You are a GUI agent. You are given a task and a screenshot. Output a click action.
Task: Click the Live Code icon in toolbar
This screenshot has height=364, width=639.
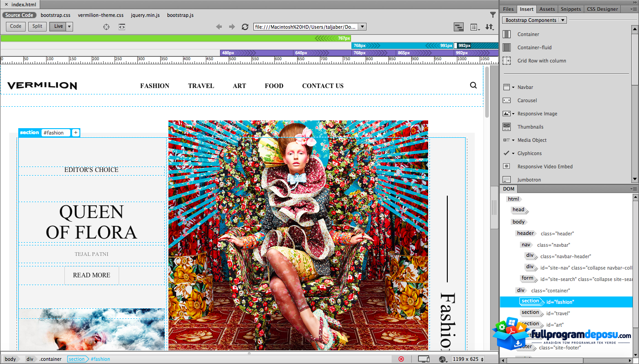tap(122, 27)
